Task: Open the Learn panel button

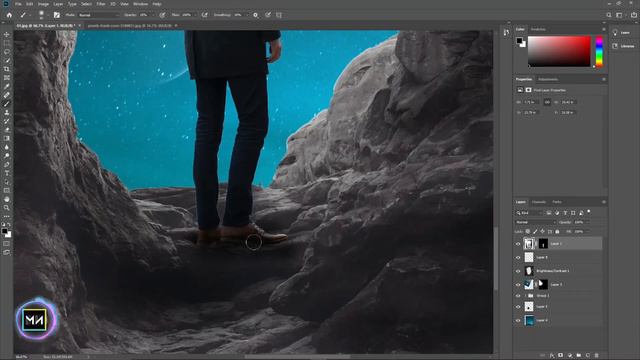Action: click(621, 33)
